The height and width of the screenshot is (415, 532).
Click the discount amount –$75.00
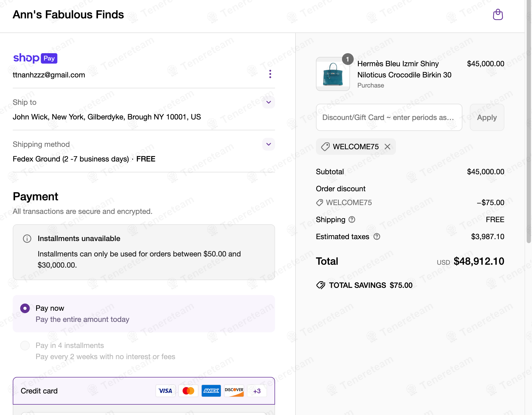click(490, 202)
